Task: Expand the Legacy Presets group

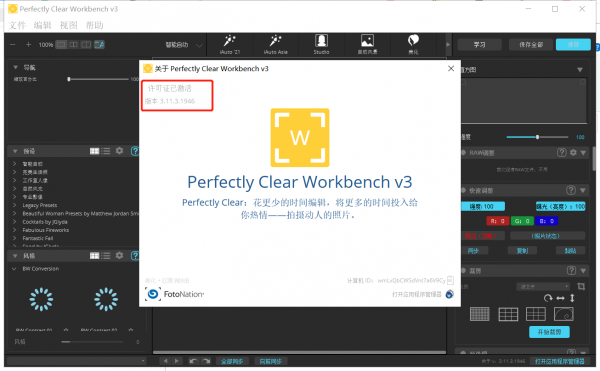Action: 15,205
